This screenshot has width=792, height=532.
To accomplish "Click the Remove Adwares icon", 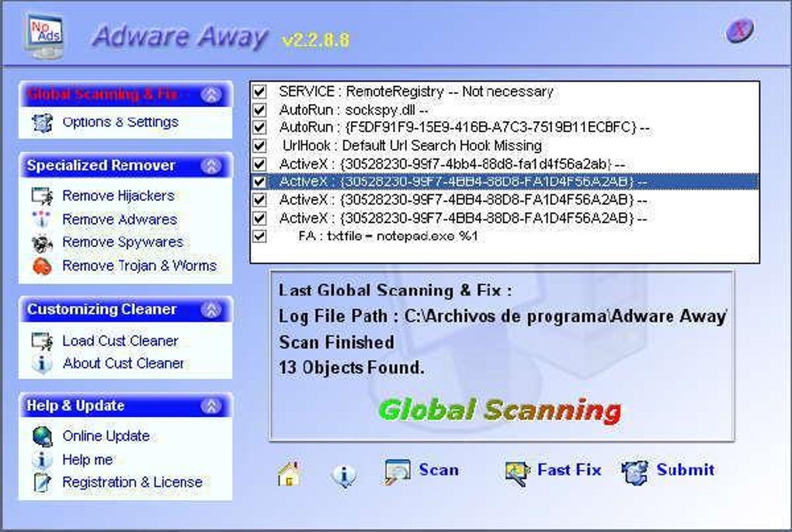I will (41, 219).
